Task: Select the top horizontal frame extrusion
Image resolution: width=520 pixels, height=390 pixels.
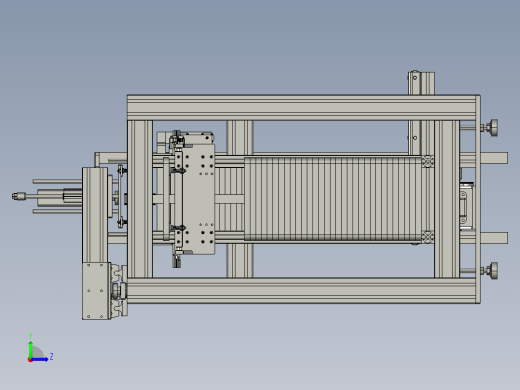Action: [x=302, y=108]
